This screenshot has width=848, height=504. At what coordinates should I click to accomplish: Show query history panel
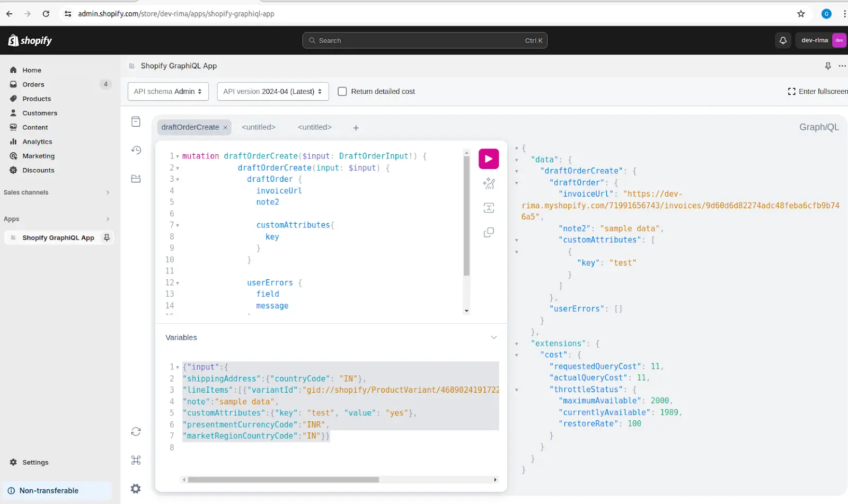[x=136, y=150]
